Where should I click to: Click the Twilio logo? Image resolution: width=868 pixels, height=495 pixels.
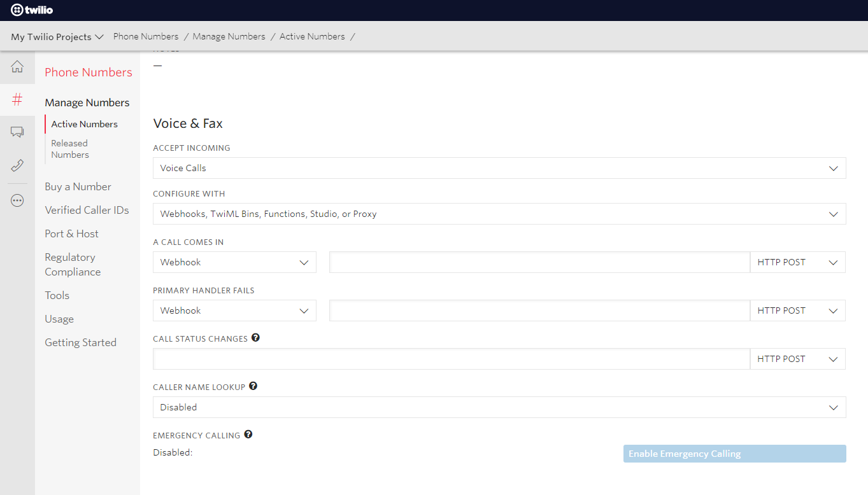[x=32, y=10]
